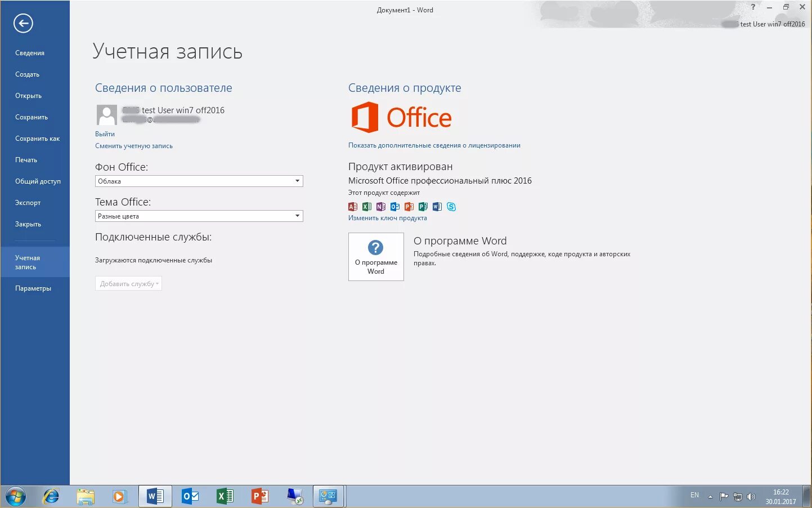Open the Сведения tab

[30, 53]
